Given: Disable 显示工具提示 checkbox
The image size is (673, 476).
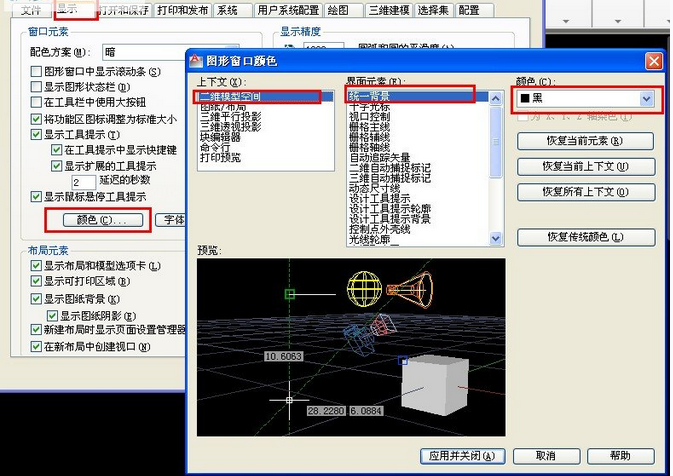Looking at the screenshot, I should point(37,134).
